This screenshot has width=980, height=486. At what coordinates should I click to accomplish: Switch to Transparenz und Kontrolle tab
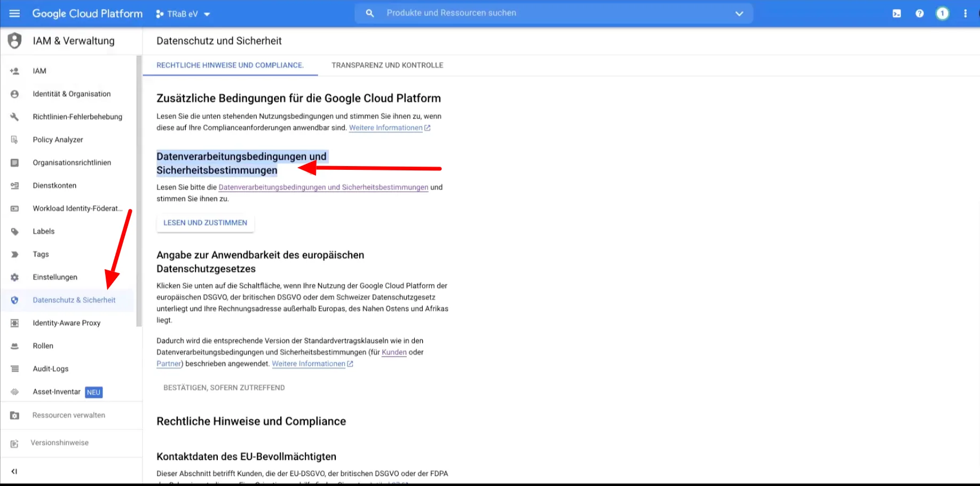pos(387,65)
